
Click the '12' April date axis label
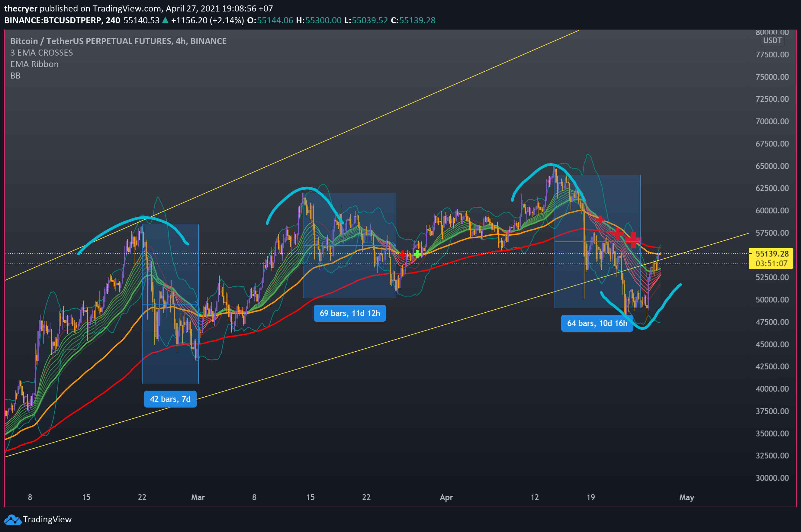[x=534, y=497]
